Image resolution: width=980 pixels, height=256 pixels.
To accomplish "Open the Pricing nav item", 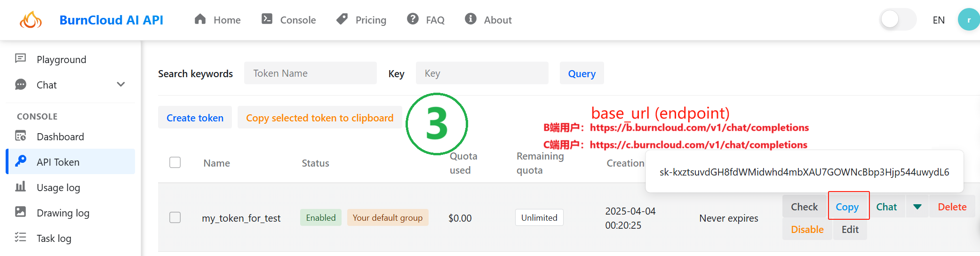I will tap(361, 20).
